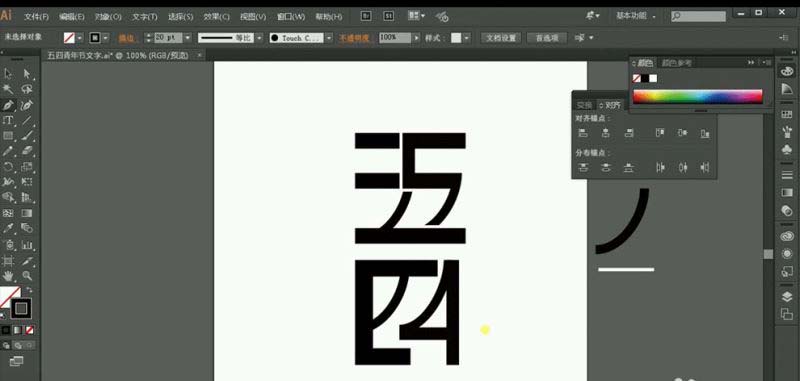This screenshot has height=381, width=800.
Task: Switch to the 变换 panel tab
Action: coord(584,105)
